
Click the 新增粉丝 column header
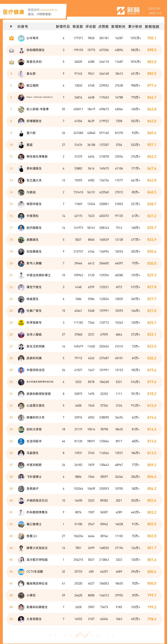tap(118, 27)
